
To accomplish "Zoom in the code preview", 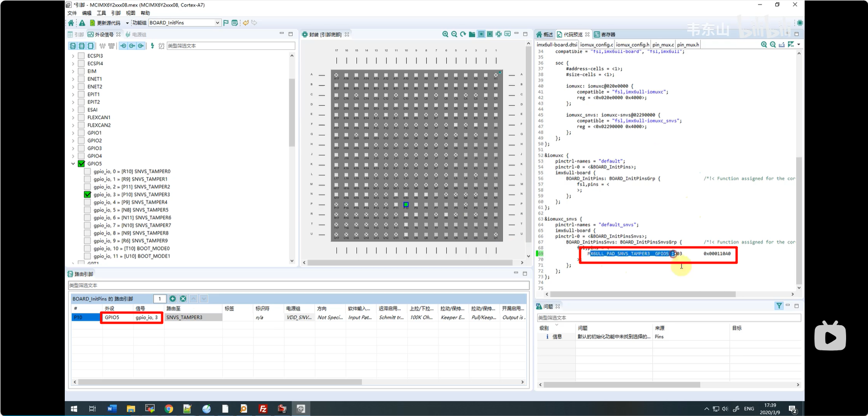I will tap(764, 44).
